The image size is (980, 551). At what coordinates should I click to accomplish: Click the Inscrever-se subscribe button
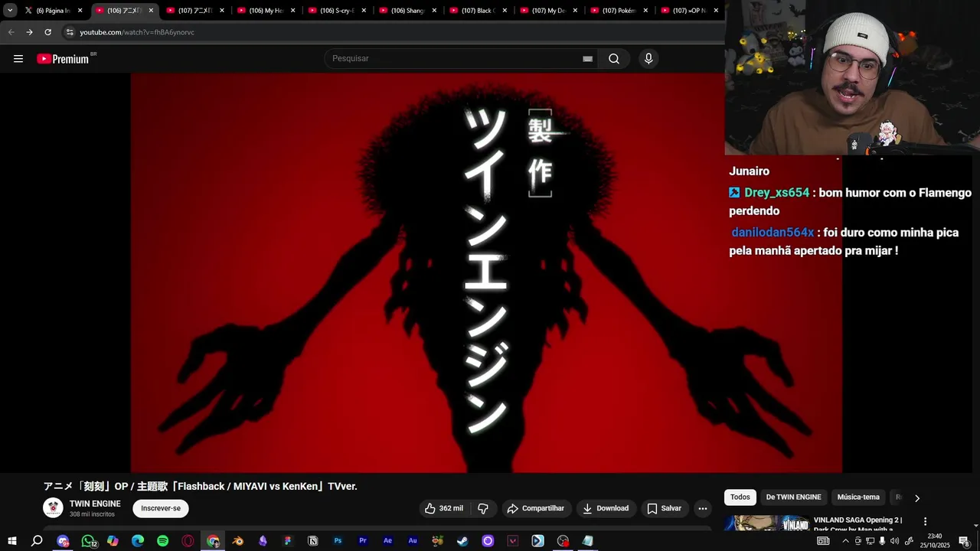click(x=161, y=508)
